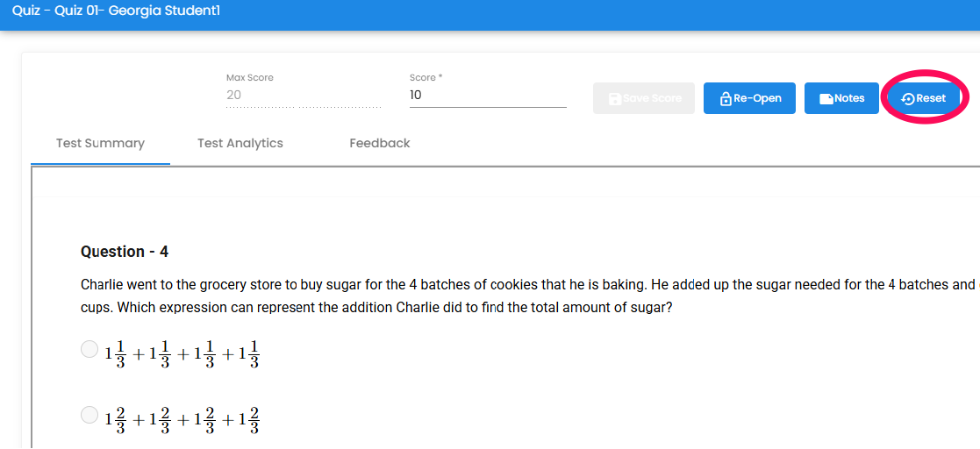The image size is (980, 449).
Task: Click the circular arrow Reset icon
Action: [908, 99]
